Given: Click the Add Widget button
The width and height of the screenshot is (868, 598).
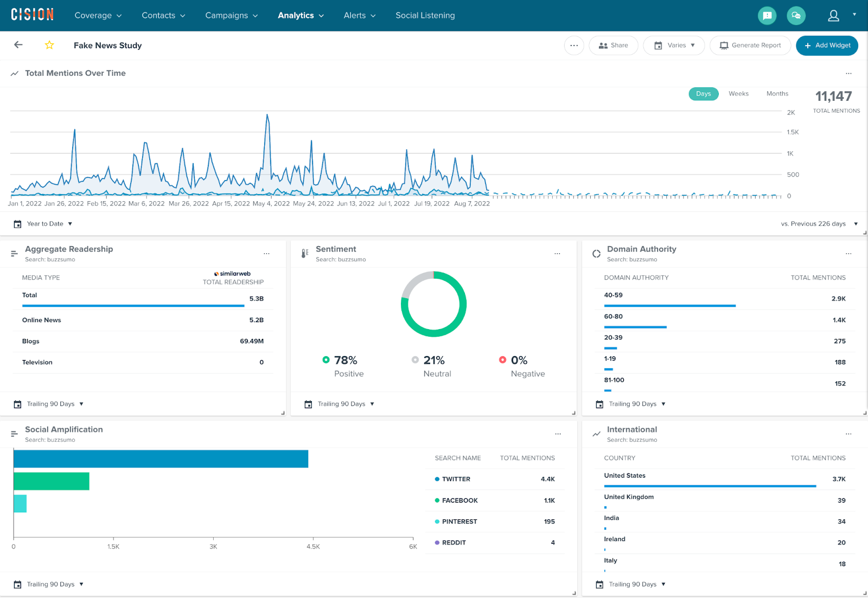Looking at the screenshot, I should pyautogui.click(x=827, y=45).
